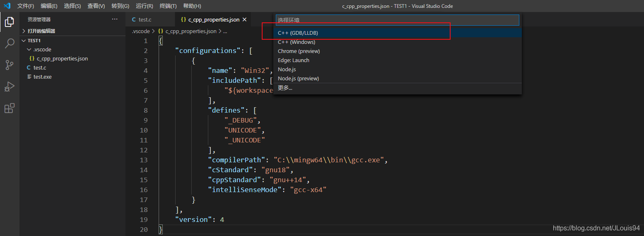Open the Run and Debug icon
This screenshot has width=644, height=236.
click(x=10, y=87)
